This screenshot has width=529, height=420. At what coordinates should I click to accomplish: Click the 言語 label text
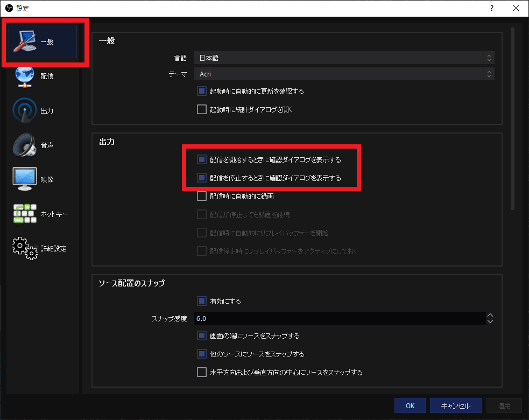(x=180, y=58)
